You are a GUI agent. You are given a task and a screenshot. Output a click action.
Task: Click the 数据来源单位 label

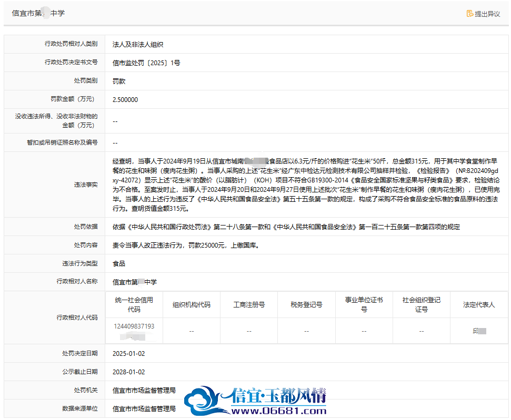pos(80,408)
